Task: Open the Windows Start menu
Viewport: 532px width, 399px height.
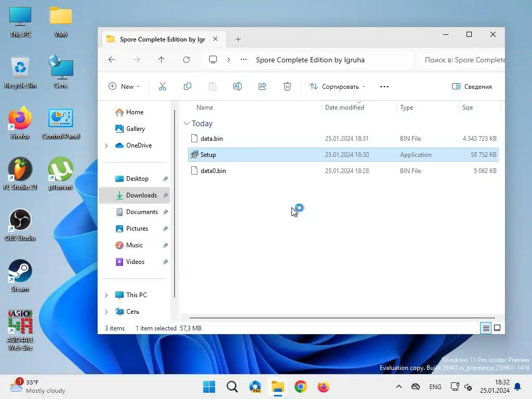Action: (x=209, y=387)
